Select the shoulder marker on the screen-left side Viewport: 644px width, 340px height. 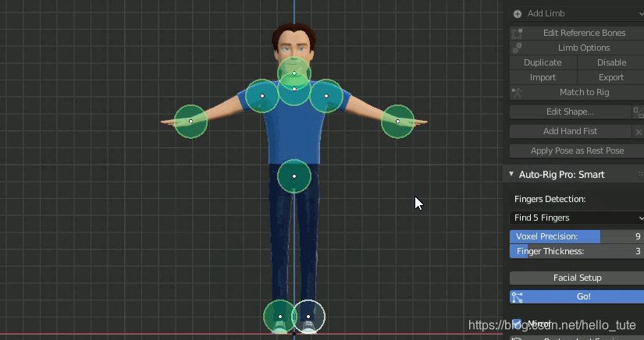point(262,96)
